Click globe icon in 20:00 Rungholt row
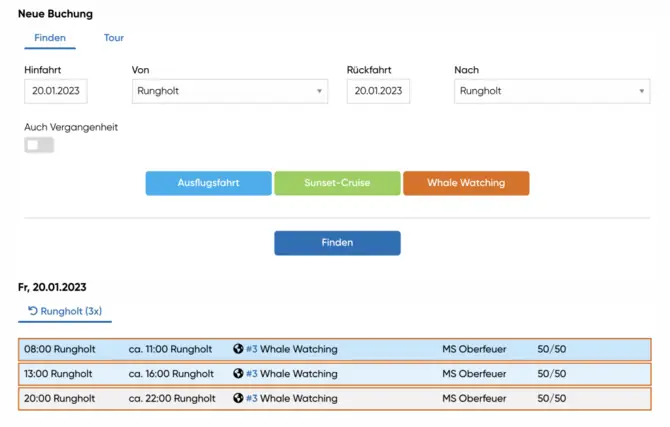 [238, 398]
